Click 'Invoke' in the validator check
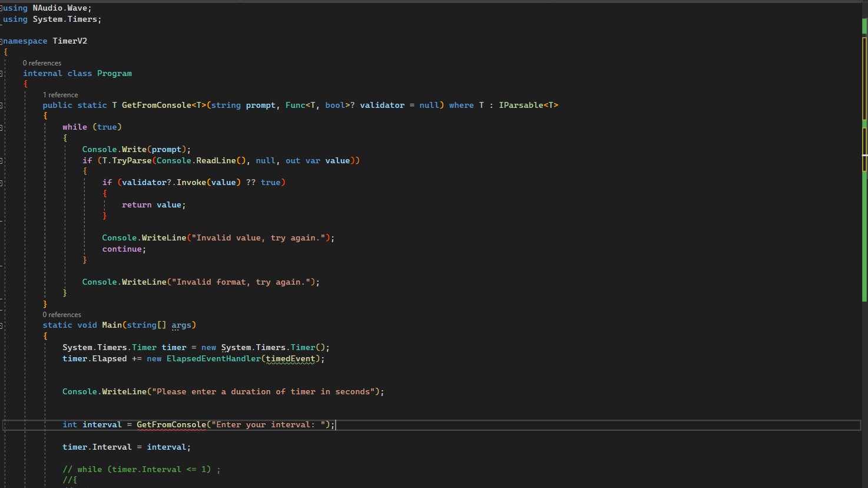Image resolution: width=868 pixels, height=488 pixels. pyautogui.click(x=191, y=183)
